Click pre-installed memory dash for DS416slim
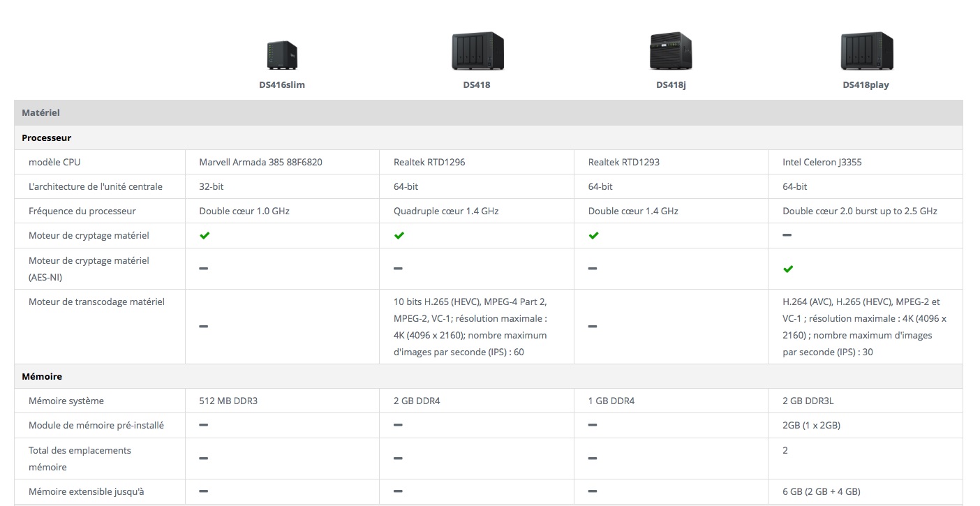The image size is (980, 506). [x=204, y=425]
